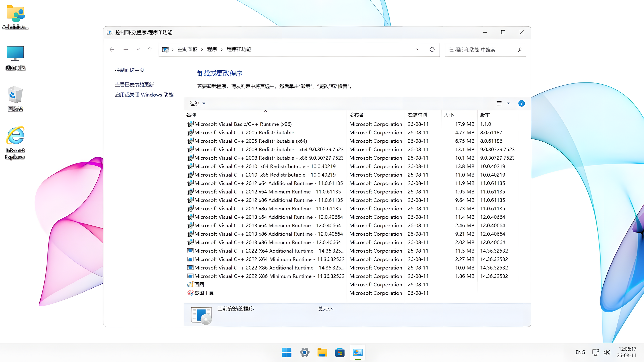Click the ENG language indicator
Image resolution: width=644 pixels, height=362 pixels.
pos(580,352)
